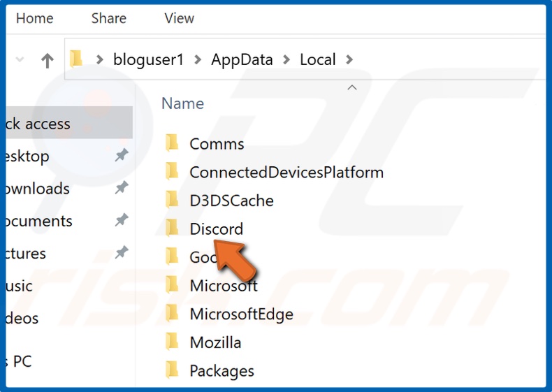Open This PC in the navigation pane
Image resolution: width=552 pixels, height=392 pixels.
click(19, 361)
